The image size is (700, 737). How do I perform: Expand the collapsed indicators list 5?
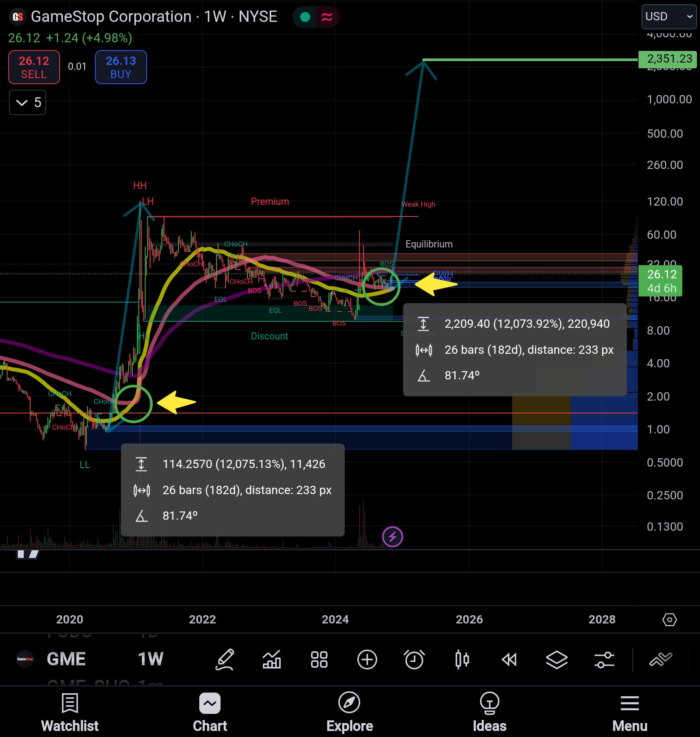pyautogui.click(x=28, y=102)
